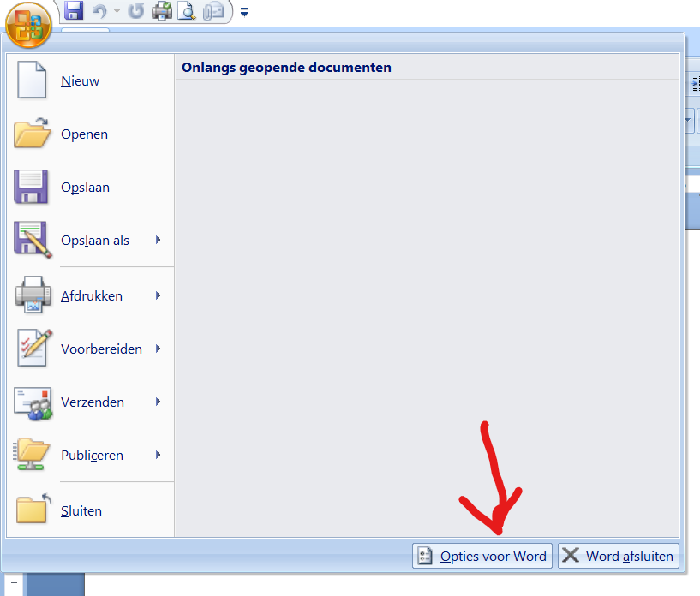The image size is (700, 596).
Task: Expand the Afdrukken submenu arrow
Action: [159, 296]
